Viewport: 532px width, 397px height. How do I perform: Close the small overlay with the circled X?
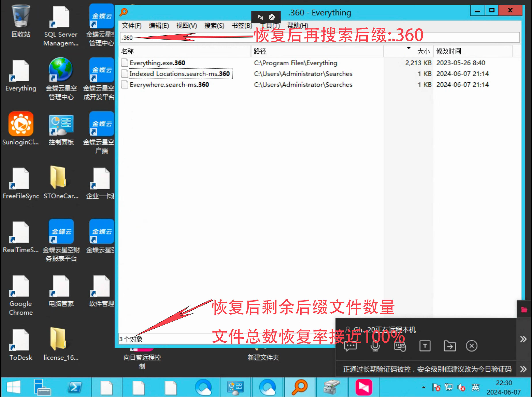(272, 17)
